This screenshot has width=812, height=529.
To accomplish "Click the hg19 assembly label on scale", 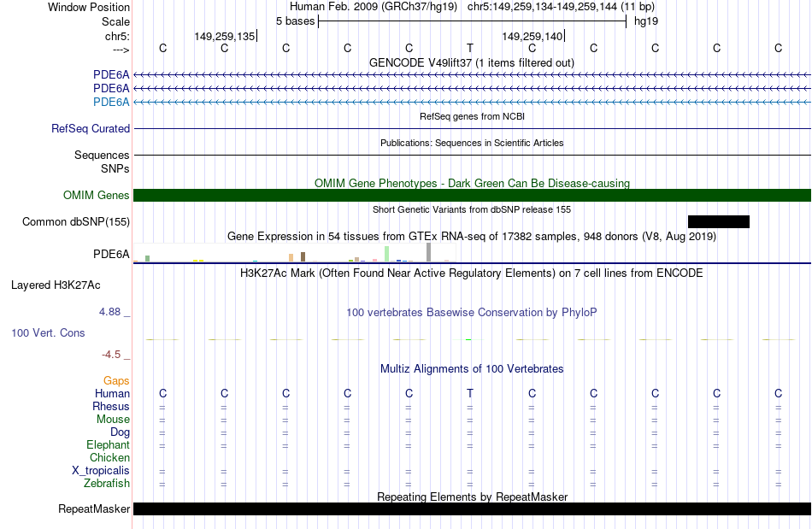I will coord(646,21).
